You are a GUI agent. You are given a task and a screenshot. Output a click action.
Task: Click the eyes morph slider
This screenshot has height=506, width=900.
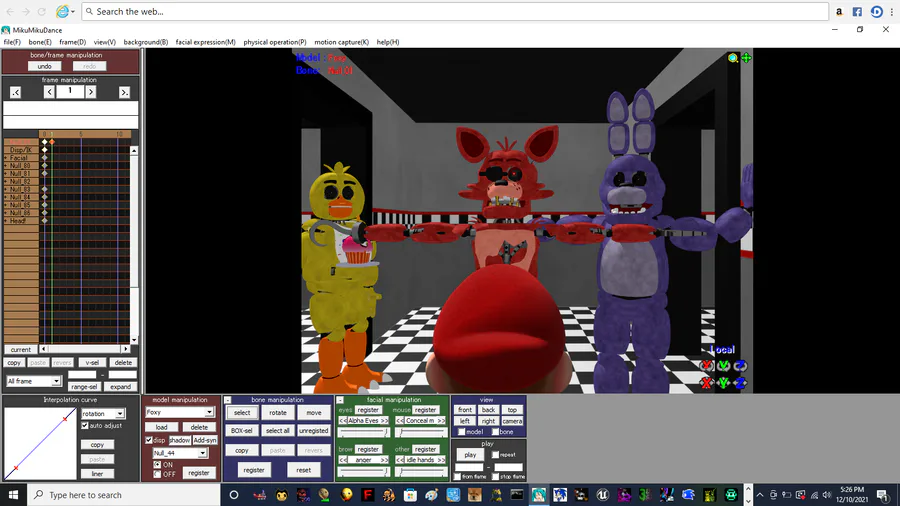[363, 432]
